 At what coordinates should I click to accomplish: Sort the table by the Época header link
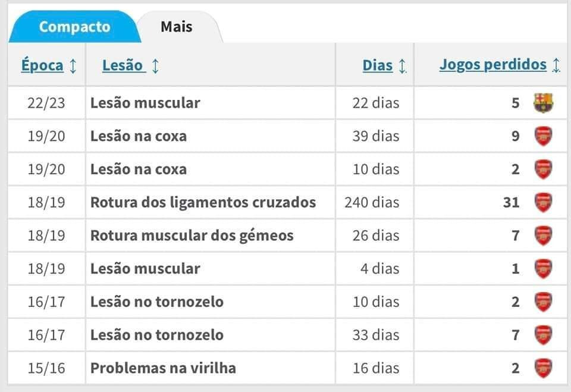42,65
